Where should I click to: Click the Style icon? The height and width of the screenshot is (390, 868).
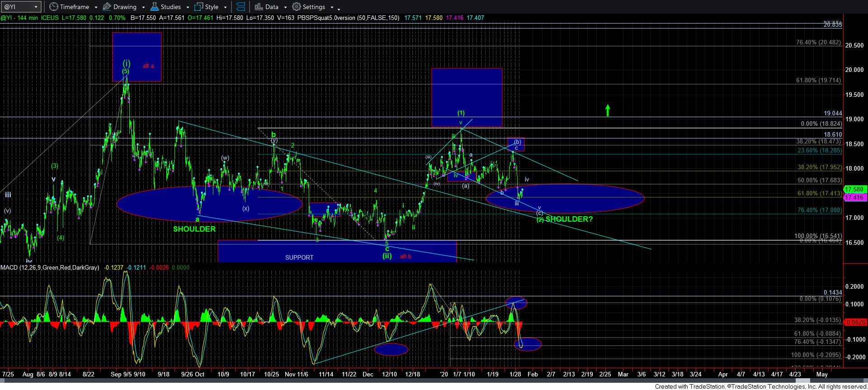[x=198, y=7]
